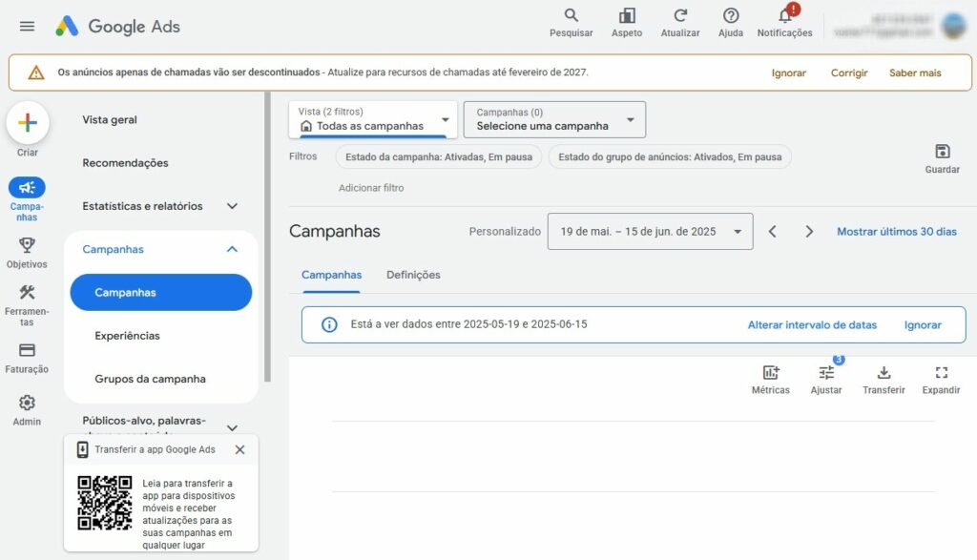Open Criar with the plus icon
This screenshot has height=560, width=977.
pos(27,124)
